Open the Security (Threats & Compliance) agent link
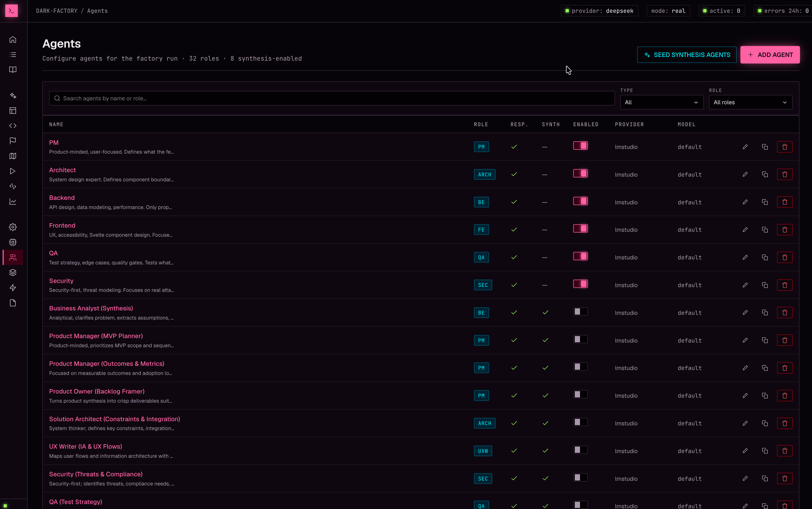The width and height of the screenshot is (812, 509). (96, 474)
